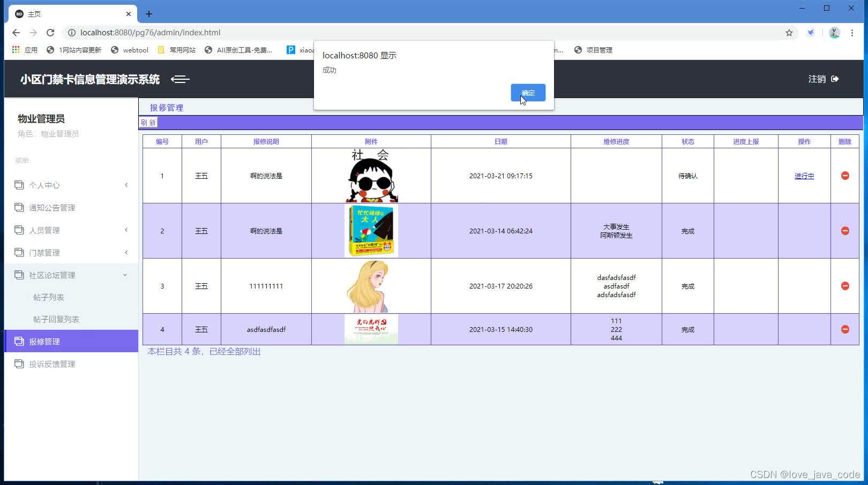This screenshot has height=485, width=868.
Task: Close the 主页 browser tab
Action: (x=129, y=14)
